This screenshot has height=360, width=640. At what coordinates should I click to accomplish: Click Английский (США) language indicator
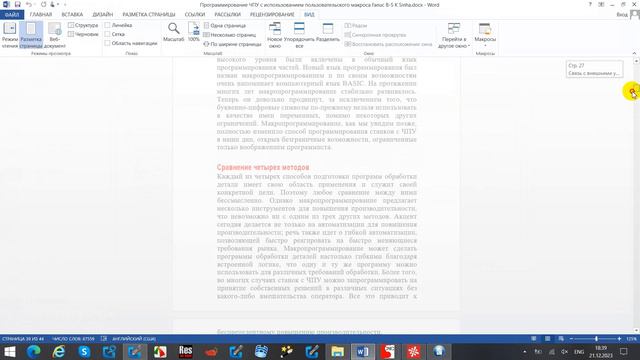(134, 339)
